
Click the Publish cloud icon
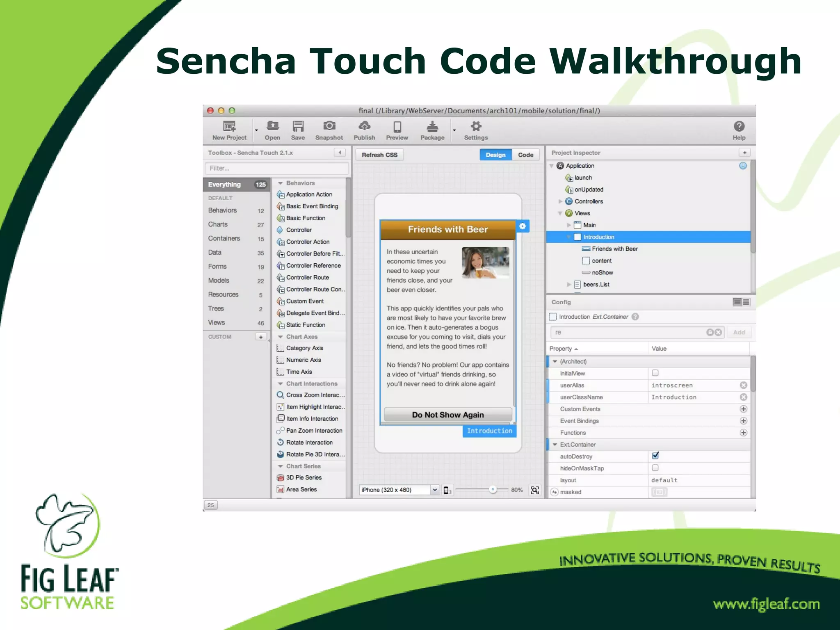(364, 126)
